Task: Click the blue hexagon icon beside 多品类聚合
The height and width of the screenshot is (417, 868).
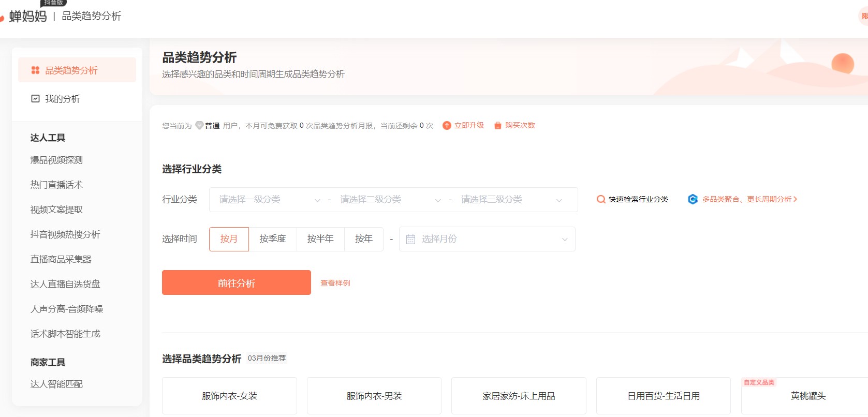Action: (693, 199)
